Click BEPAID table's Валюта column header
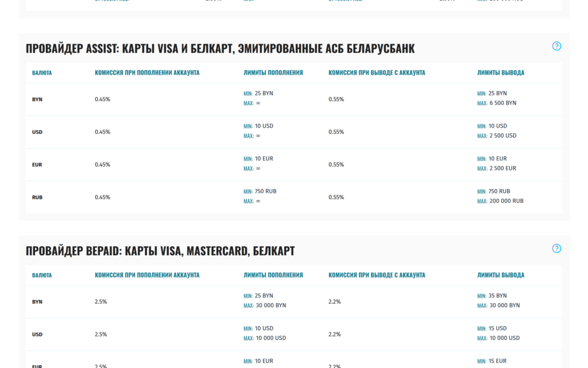The image size is (588, 368). (x=42, y=275)
